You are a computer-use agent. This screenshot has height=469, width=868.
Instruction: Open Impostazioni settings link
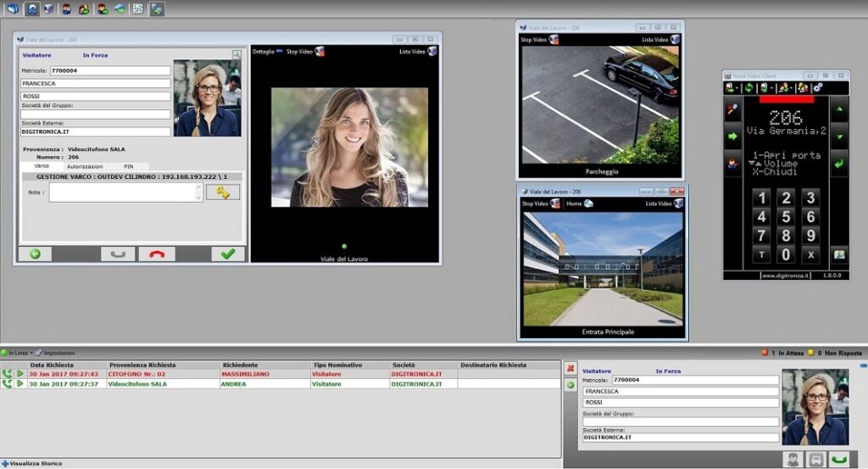pos(58,353)
